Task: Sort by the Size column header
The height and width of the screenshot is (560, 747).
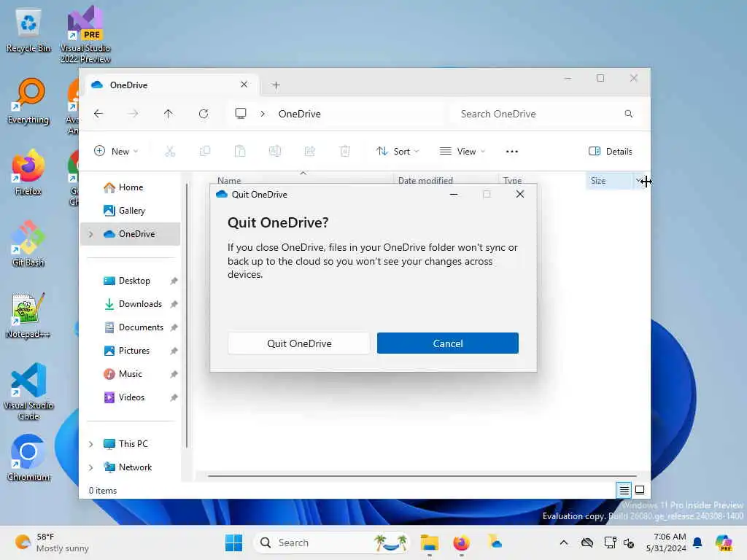Action: pos(609,181)
